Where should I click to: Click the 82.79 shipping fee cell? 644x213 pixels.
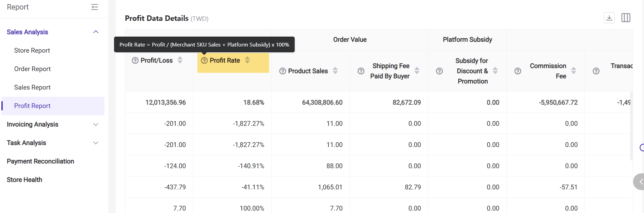coord(413,187)
